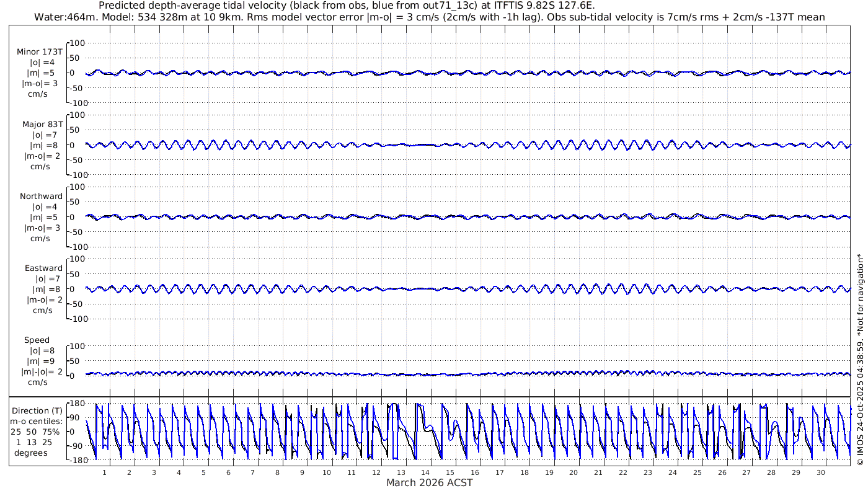Click the 'March 2026 ACST' x-axis title
868x496 pixels.
tap(430, 482)
